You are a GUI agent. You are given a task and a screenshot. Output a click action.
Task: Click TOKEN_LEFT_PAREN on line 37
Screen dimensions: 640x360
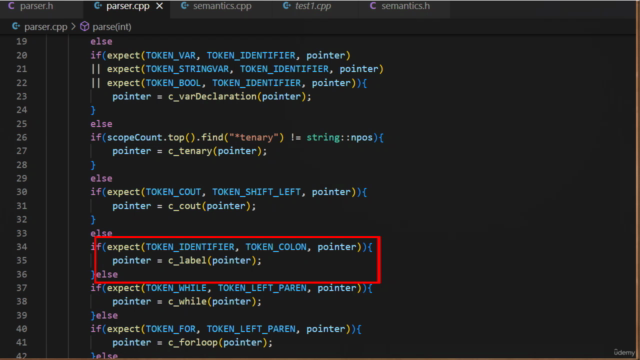(262, 288)
